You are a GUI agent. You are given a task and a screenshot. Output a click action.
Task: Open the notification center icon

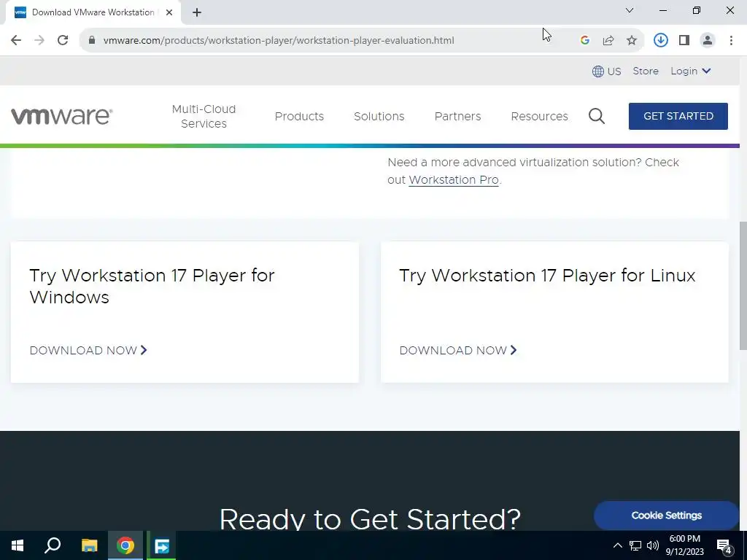724,546
